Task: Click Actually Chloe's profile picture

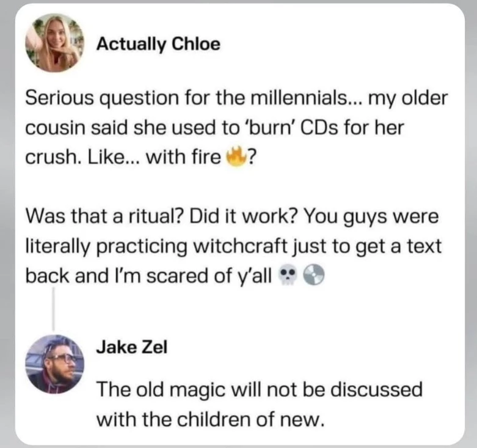Action: point(56,44)
